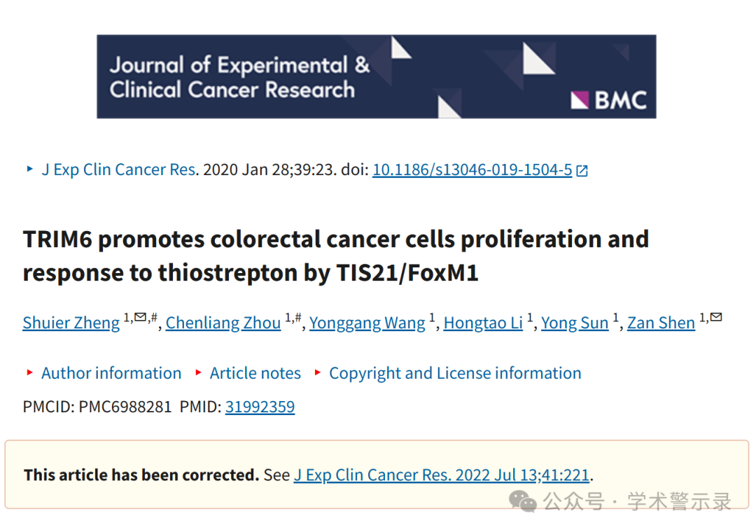Open author Shuier Zheng link
Image resolution: width=756 pixels, height=532 pixels.
pos(71,323)
